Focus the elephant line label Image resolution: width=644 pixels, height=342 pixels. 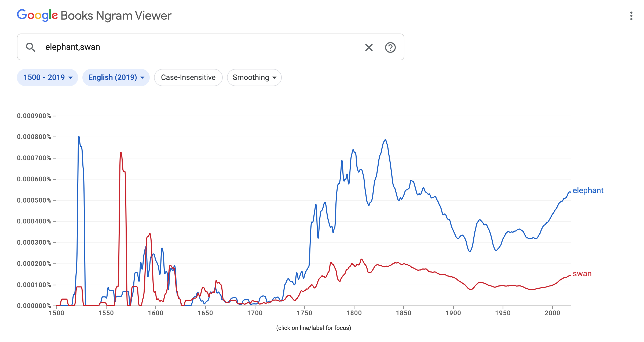point(588,190)
